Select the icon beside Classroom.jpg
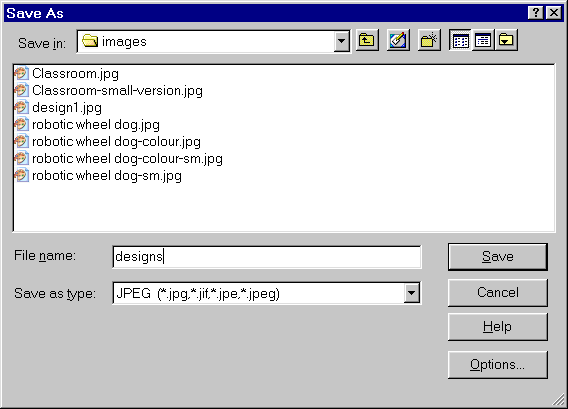568x409 pixels. [21, 74]
